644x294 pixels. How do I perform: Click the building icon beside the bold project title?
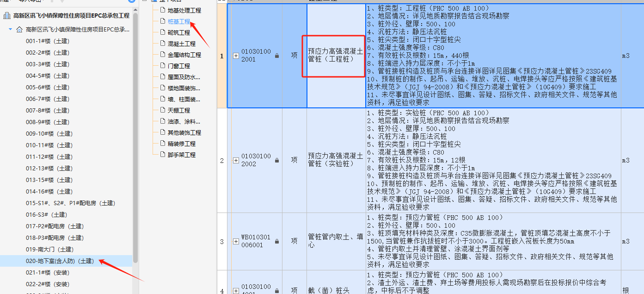[7, 16]
